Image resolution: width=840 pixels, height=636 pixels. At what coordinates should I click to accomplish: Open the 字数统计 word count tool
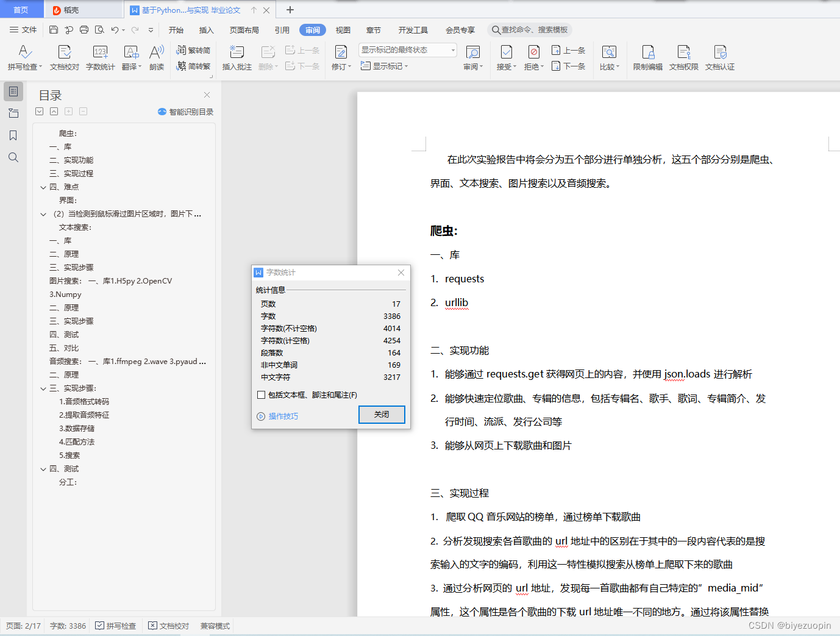[100, 57]
